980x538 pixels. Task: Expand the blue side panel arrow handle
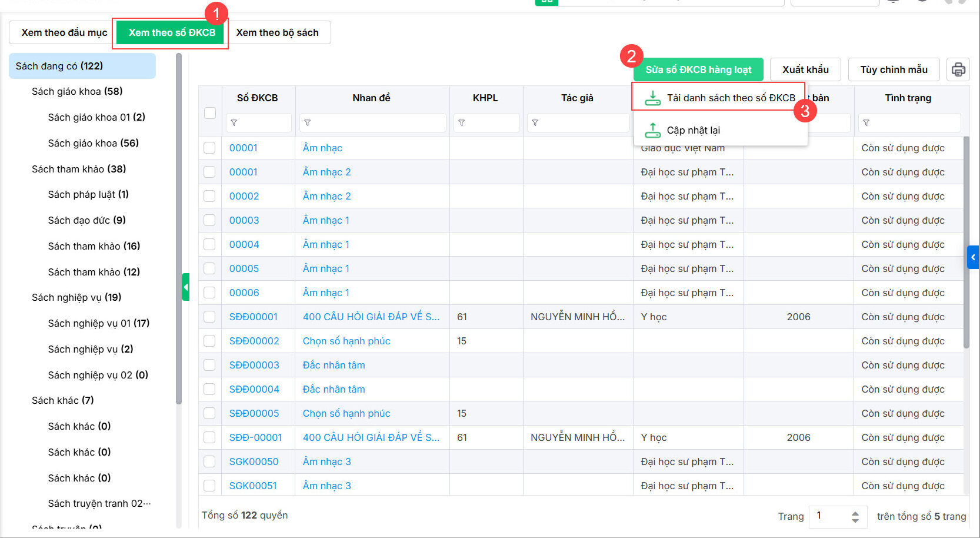pyautogui.click(x=973, y=257)
